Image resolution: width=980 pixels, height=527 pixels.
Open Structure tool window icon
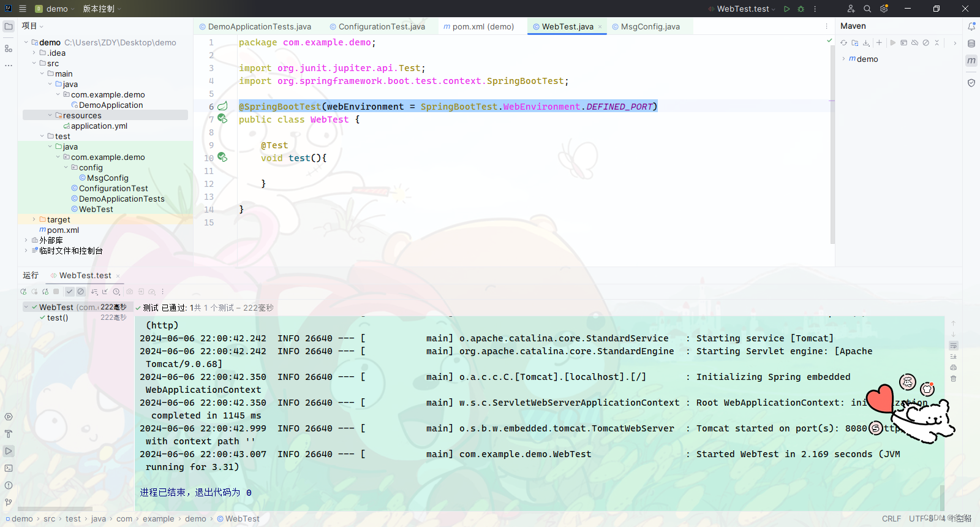(9, 48)
